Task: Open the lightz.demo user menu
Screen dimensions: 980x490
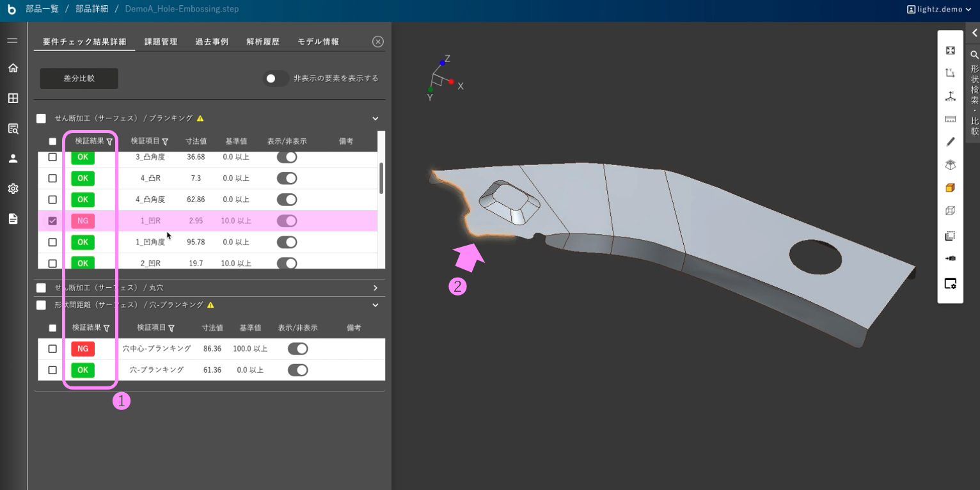Action: point(939,9)
